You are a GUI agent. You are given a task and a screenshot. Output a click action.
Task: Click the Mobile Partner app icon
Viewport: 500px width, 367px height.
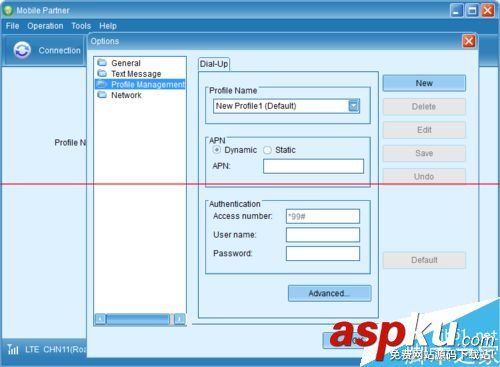(x=8, y=10)
